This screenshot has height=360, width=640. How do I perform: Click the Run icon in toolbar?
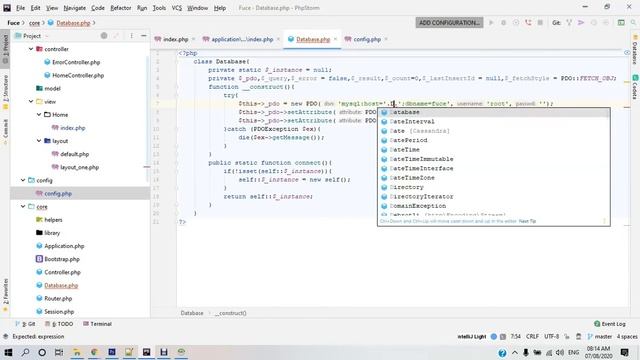tap(491, 22)
